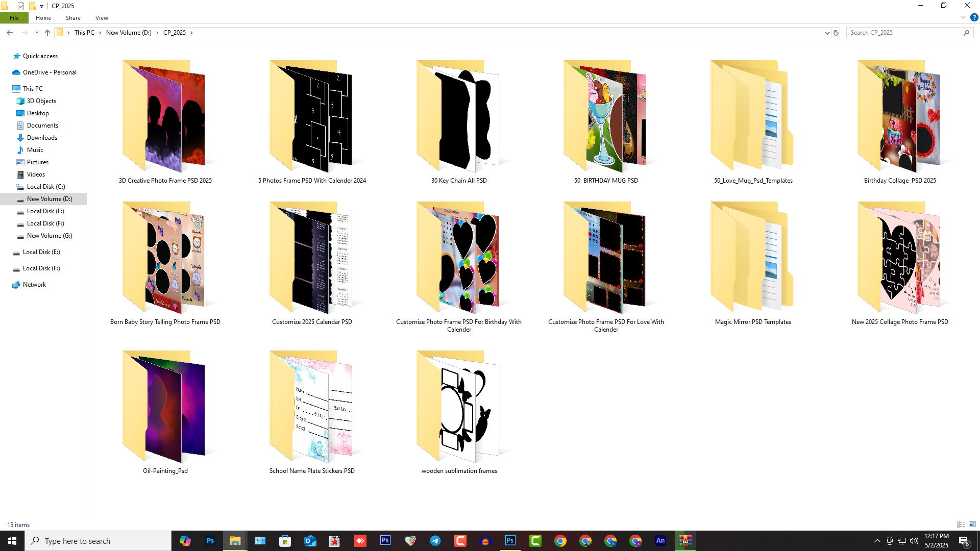The width and height of the screenshot is (980, 551).
Task: Open the File menu
Action: [x=14, y=18]
